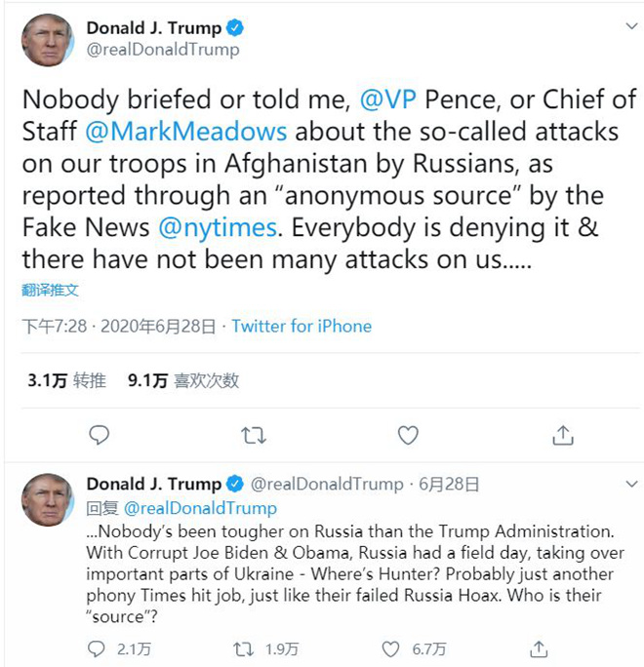Viewport: 644px width, 667px height.
Task: Reply to the main tweet
Action: [99, 435]
